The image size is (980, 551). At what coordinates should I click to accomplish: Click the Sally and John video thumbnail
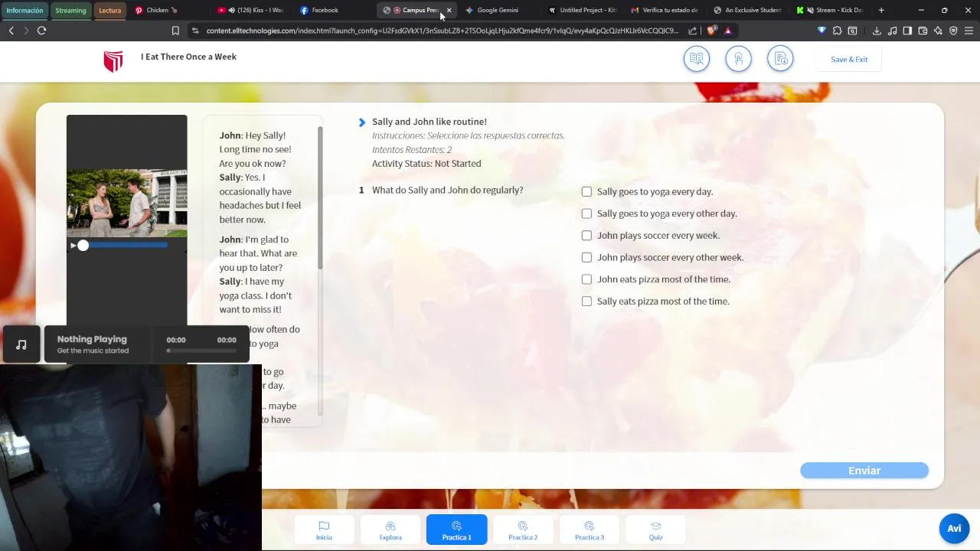click(126, 203)
